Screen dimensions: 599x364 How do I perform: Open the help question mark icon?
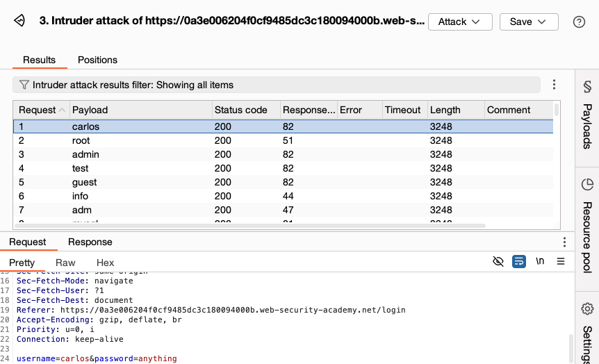click(x=579, y=22)
